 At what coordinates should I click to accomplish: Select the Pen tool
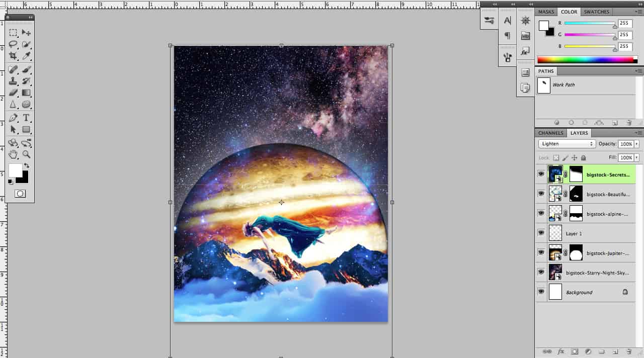[13, 118]
